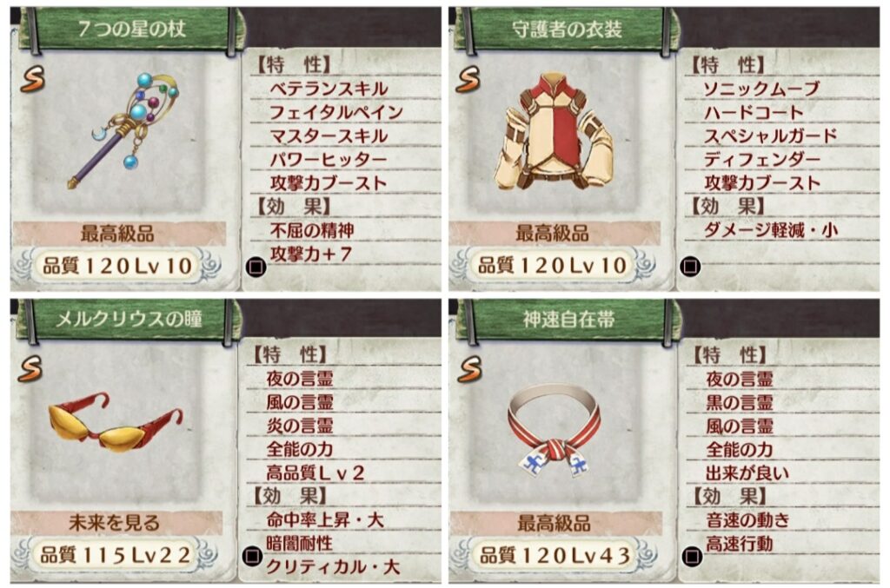Viewport: 890px width, 588px height.
Task: Click S rank icon on 神速自在帯
Action: pos(469,368)
